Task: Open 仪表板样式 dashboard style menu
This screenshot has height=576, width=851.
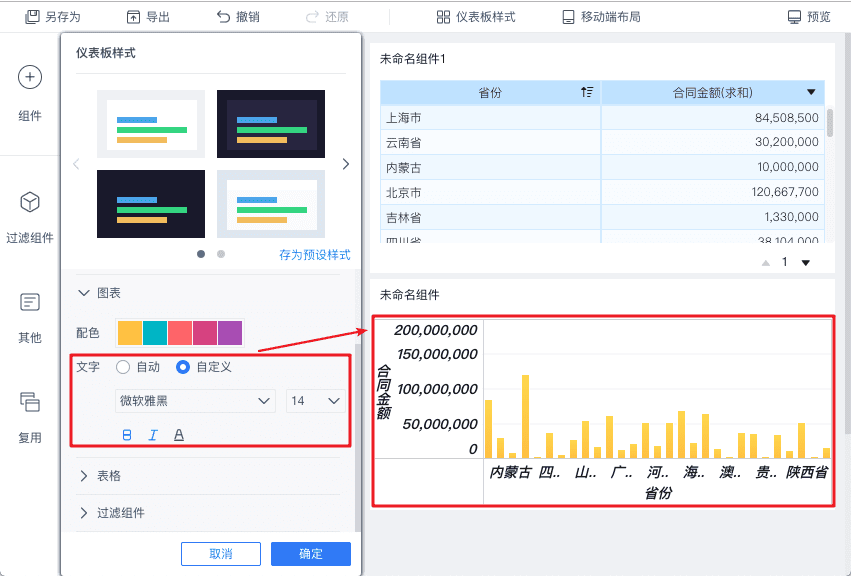Action: click(476, 17)
